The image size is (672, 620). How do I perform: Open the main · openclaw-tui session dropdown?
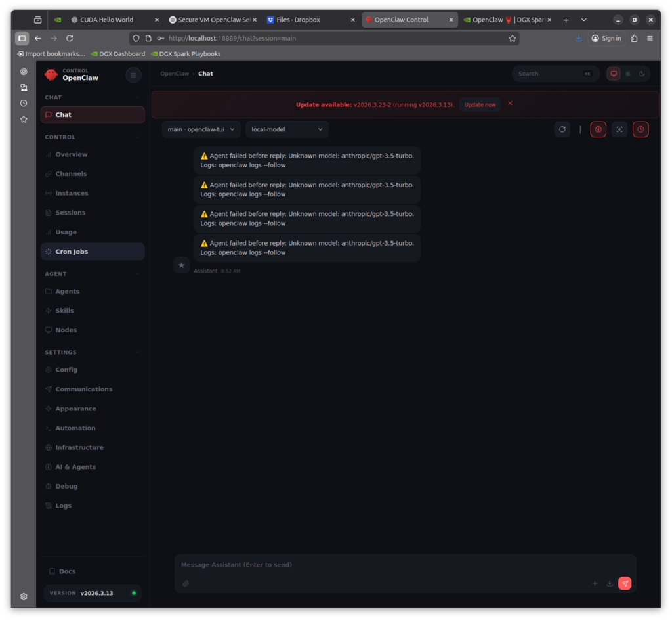coord(201,129)
